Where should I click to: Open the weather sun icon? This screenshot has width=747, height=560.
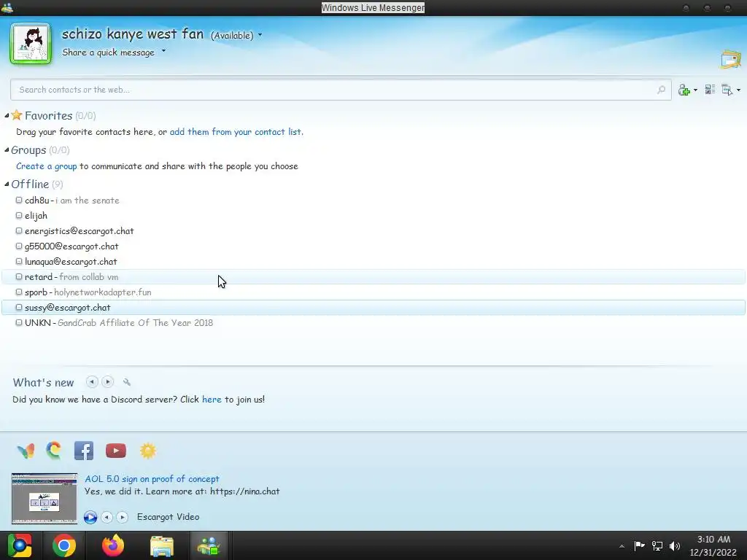point(147,451)
